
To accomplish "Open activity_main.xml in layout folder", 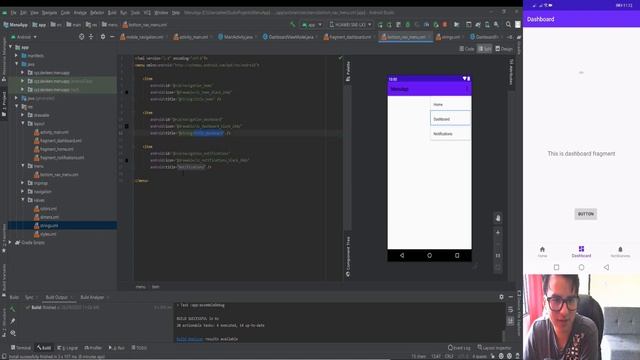I will 51,132.
